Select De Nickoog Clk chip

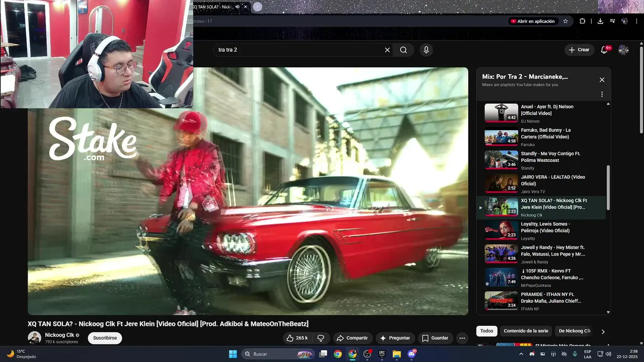[575, 331]
